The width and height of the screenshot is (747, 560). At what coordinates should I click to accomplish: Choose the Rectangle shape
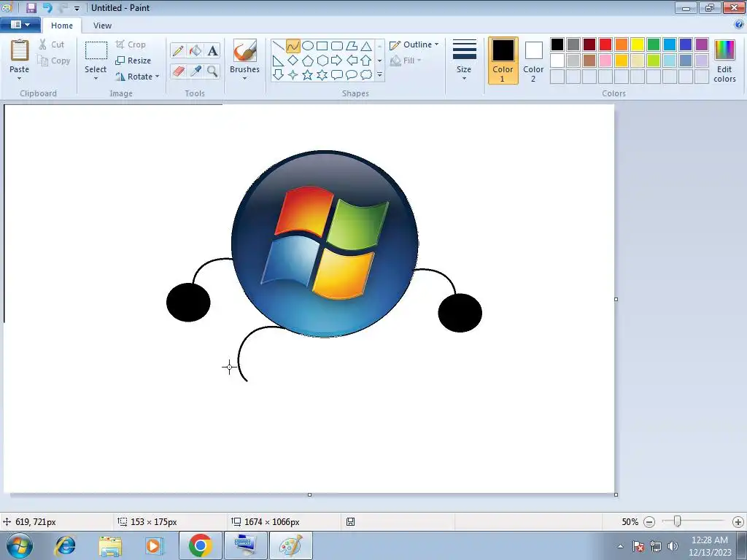click(x=322, y=46)
